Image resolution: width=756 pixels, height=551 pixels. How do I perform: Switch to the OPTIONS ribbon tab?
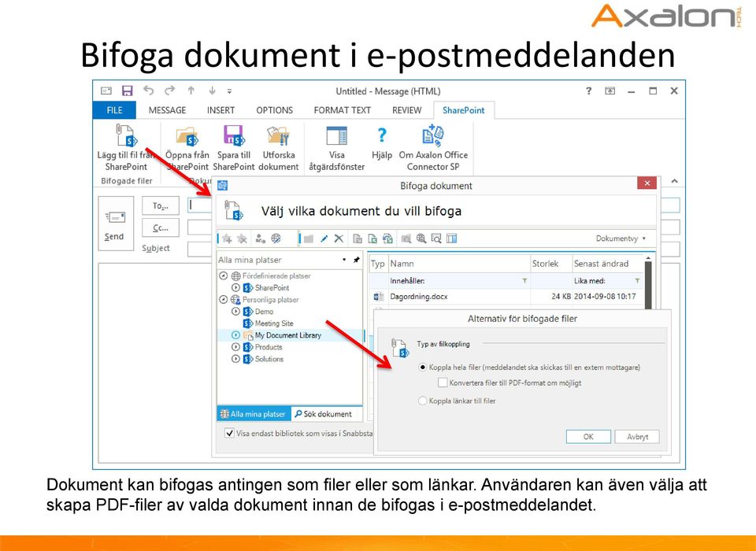click(x=274, y=110)
